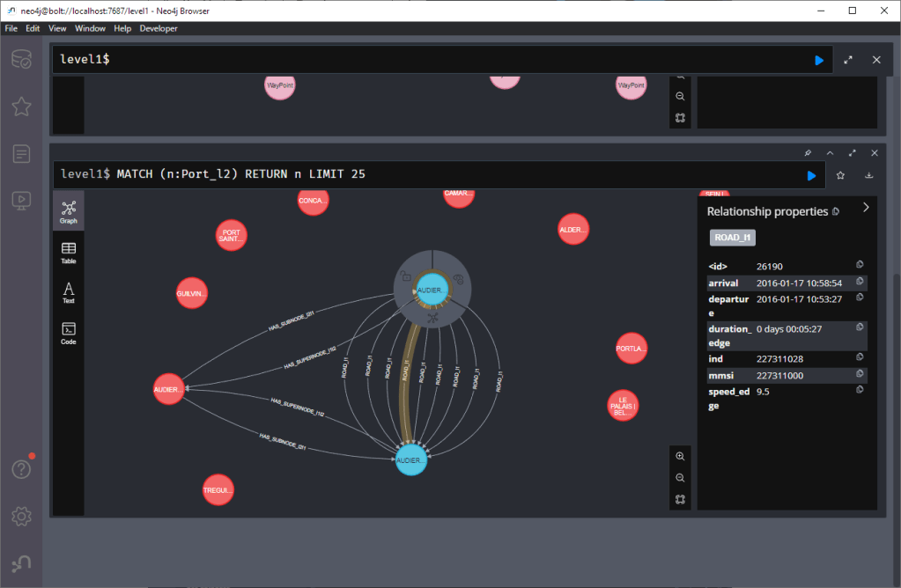Collapse the result frame with chevron
This screenshot has width=901, height=588.
click(x=831, y=152)
